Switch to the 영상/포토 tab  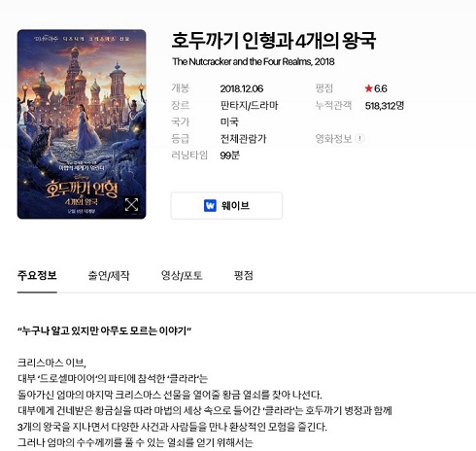point(182,276)
